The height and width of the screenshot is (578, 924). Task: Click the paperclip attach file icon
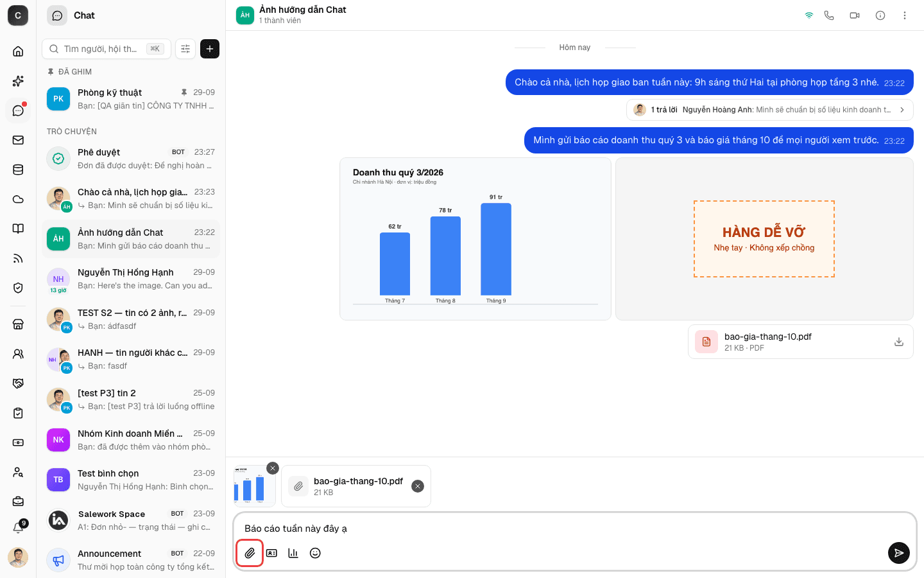click(x=250, y=553)
